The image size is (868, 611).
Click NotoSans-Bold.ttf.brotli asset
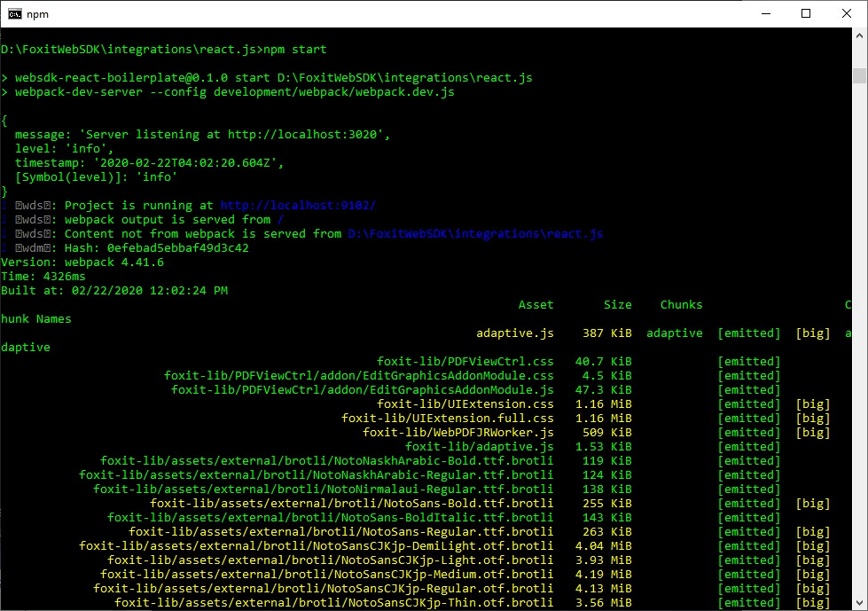[351, 504]
